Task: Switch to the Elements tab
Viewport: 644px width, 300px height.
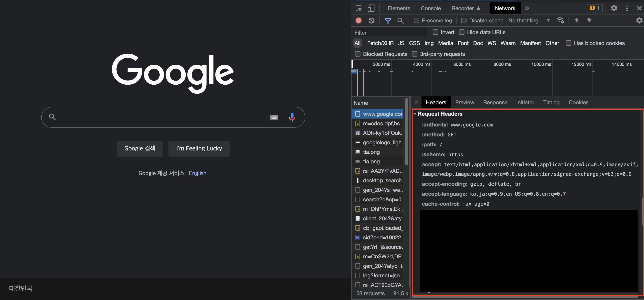Action: pos(399,8)
